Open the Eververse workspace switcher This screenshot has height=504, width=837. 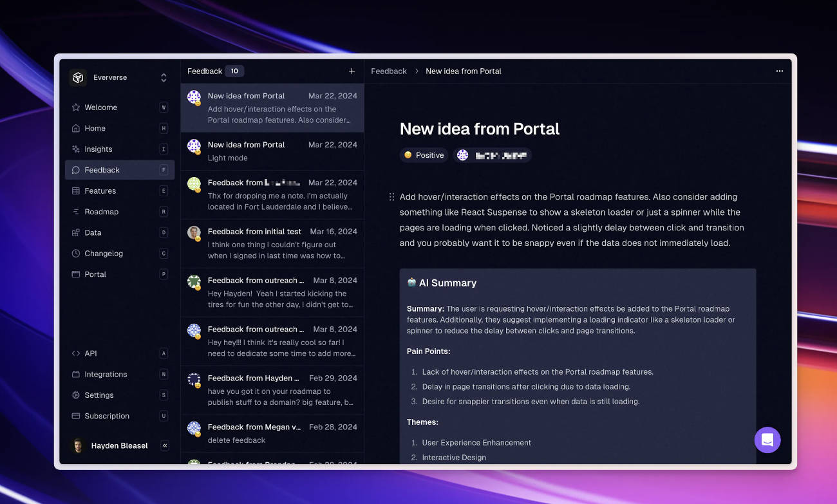coord(120,77)
